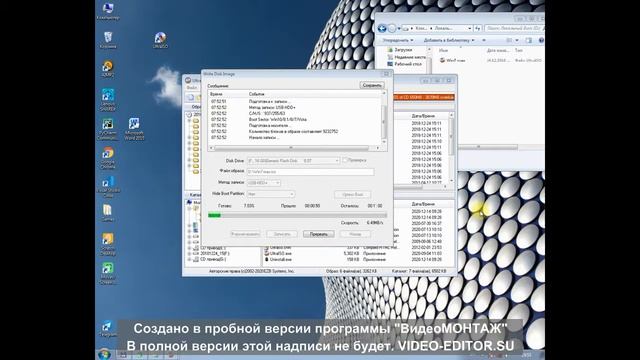Image resolution: width=640 pixels, height=360 pixels.
Task: Select the Games folder on the desktop
Action: click(x=108, y=213)
